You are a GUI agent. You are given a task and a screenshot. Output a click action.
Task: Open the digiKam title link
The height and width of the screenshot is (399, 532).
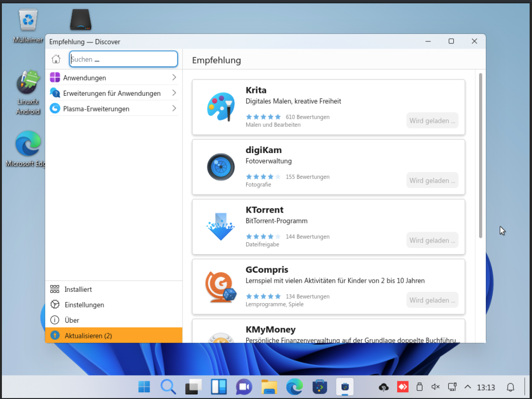pos(264,150)
